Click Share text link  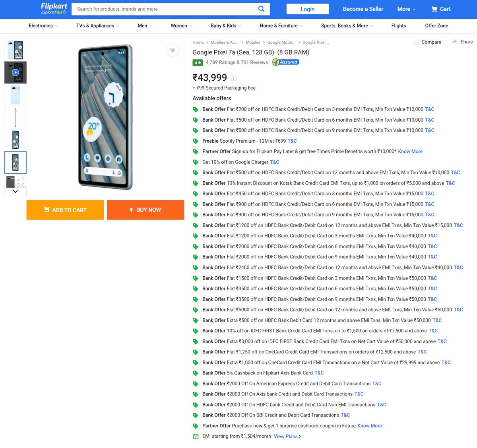click(467, 42)
